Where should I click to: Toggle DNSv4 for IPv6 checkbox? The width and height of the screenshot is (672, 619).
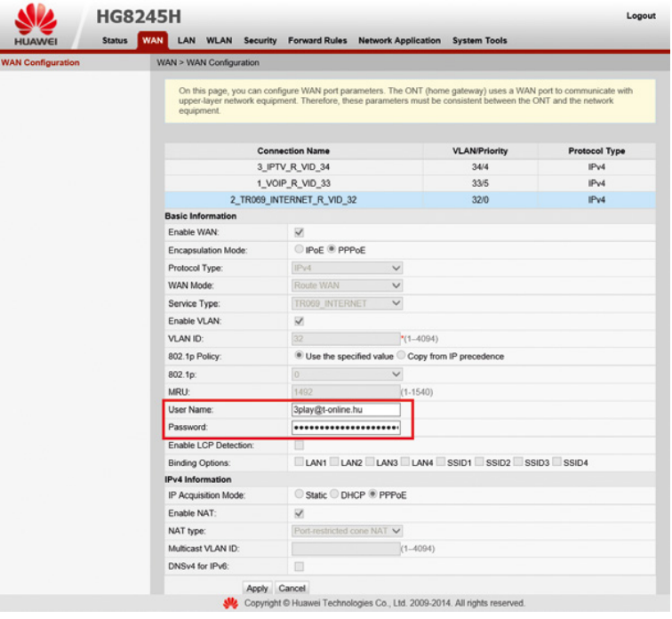pos(300,567)
